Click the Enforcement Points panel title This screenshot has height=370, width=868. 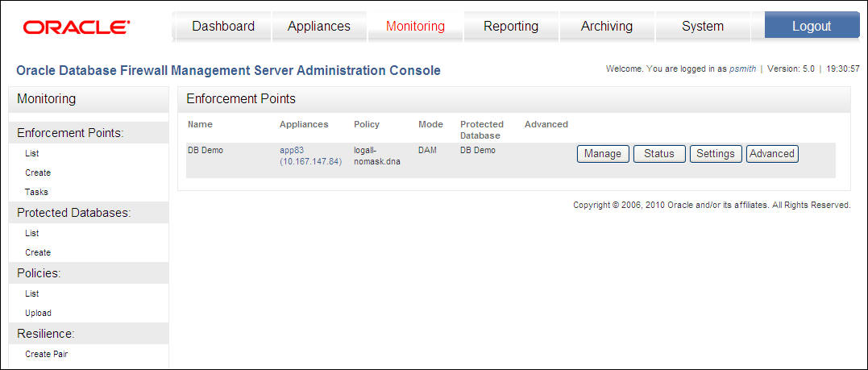tap(241, 99)
